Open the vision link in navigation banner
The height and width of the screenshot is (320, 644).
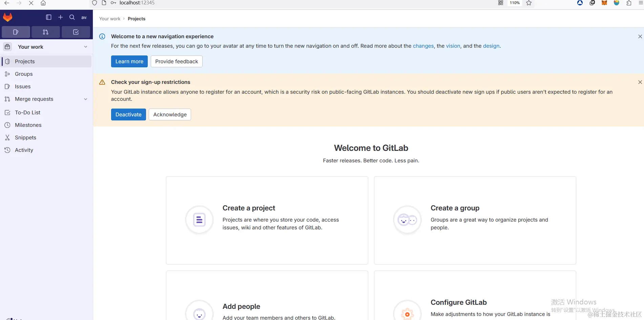[x=453, y=46]
